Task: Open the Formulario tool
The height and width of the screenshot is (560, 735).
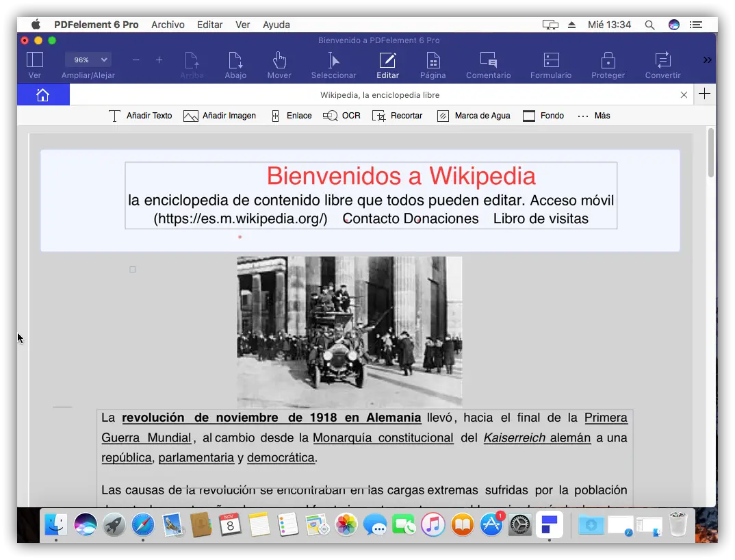Action: coord(551,60)
